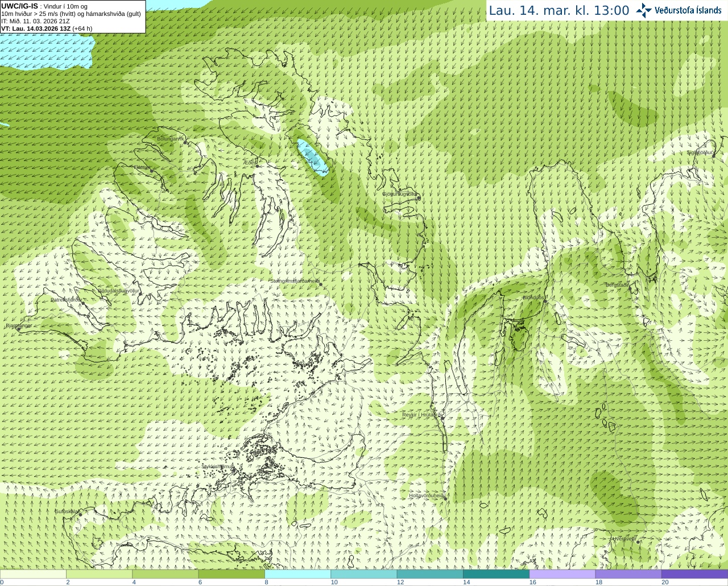
Task: Click the 14–16 m/s dark teal legend swatch
Action: 495,574
